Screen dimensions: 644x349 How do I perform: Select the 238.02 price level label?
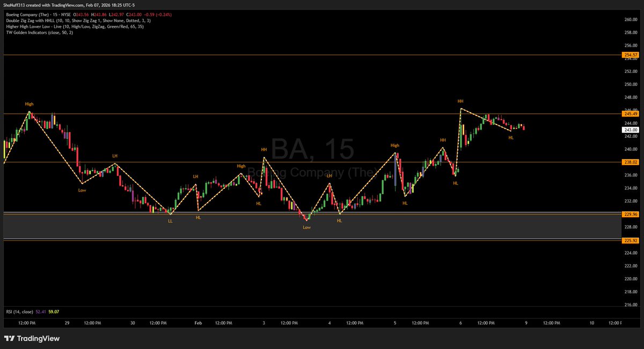pyautogui.click(x=631, y=162)
